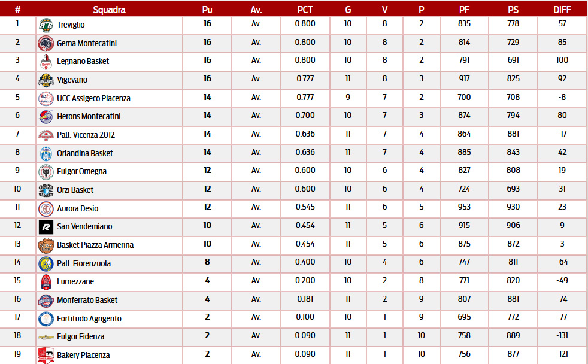Open the Aurora Desio team link

77,208
